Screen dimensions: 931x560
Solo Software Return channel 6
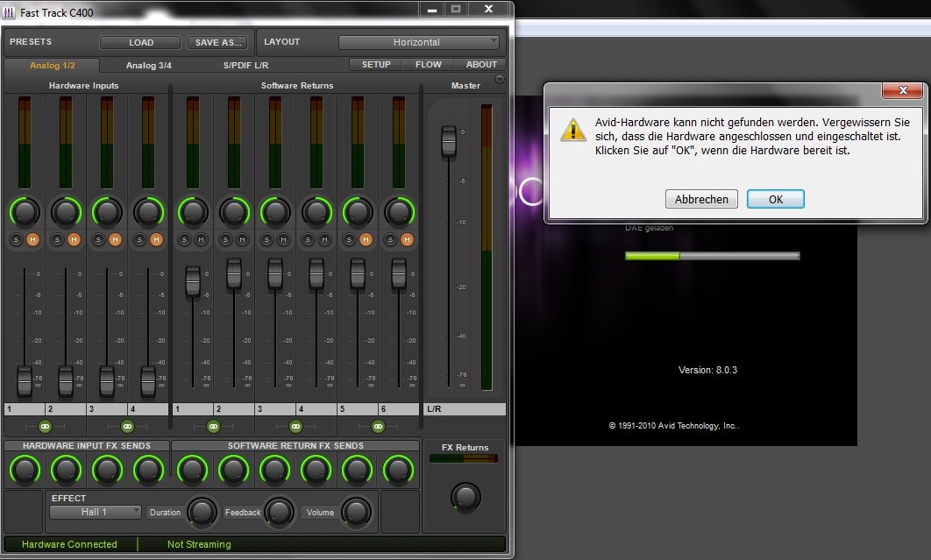tap(390, 239)
